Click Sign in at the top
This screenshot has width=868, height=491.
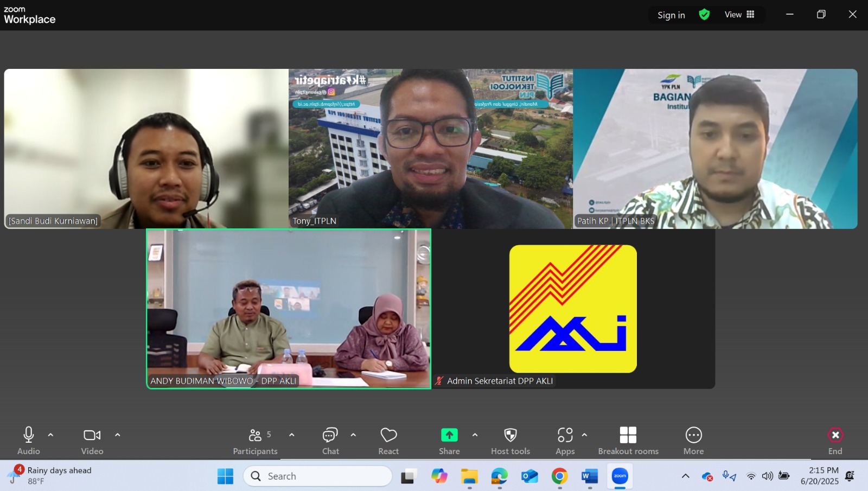[x=671, y=15]
